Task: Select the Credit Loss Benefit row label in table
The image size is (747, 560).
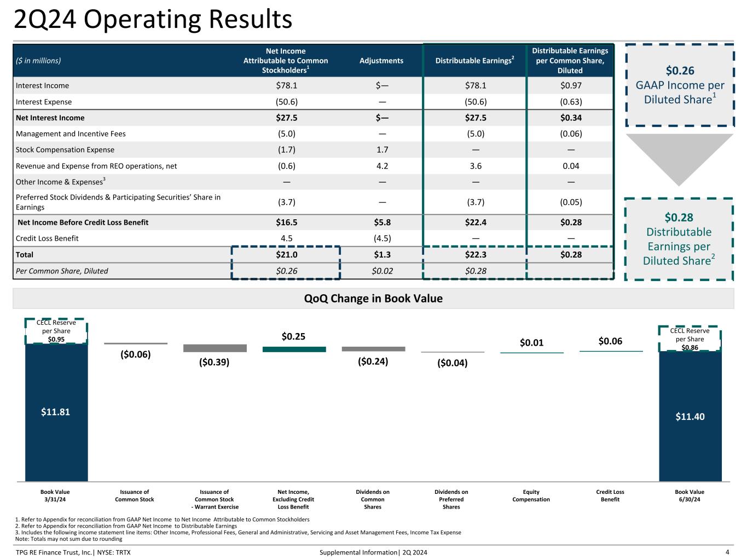Action: point(47,238)
